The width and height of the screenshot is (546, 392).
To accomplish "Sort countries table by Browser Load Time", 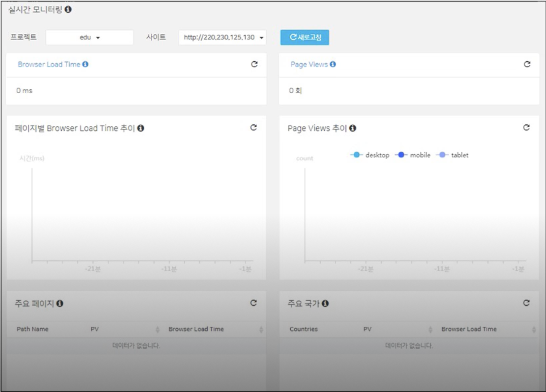I will (x=534, y=329).
